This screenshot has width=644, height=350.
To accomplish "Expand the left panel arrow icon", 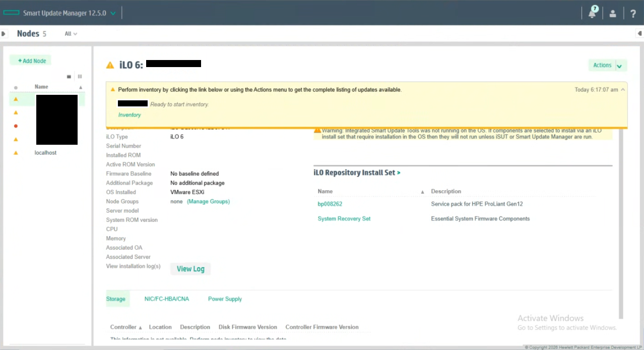I will (4, 34).
